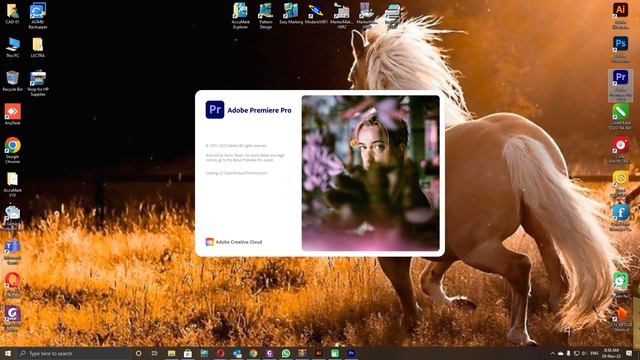The width and height of the screenshot is (640, 360).
Task: Open WhatsApp from the taskbar
Action: [286, 353]
